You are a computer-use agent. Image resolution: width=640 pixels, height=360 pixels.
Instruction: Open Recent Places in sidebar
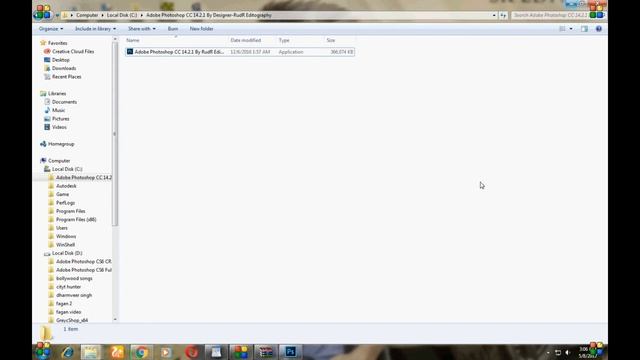coord(67,77)
